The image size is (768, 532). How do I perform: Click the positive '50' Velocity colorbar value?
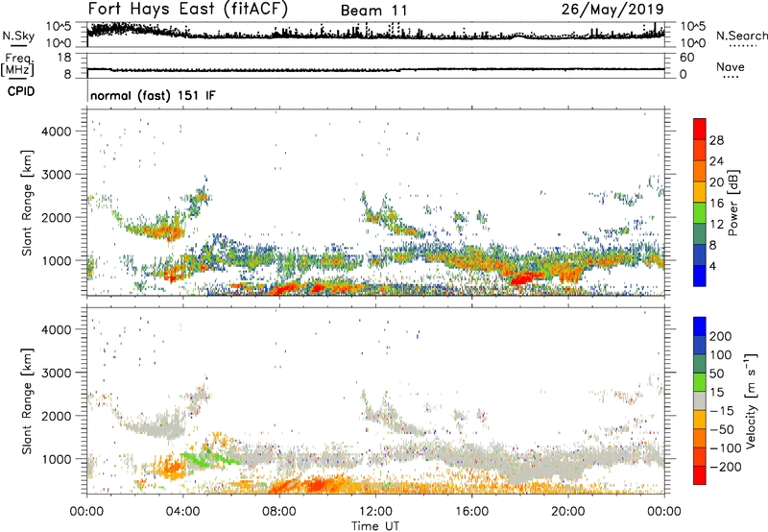click(717, 374)
